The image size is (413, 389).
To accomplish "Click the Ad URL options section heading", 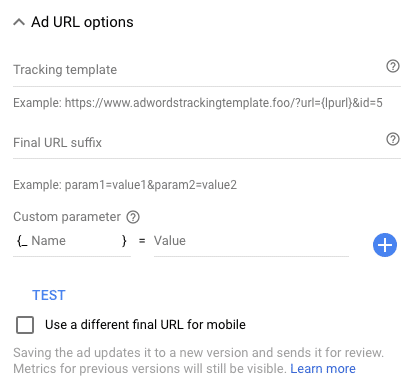I will click(x=82, y=22).
